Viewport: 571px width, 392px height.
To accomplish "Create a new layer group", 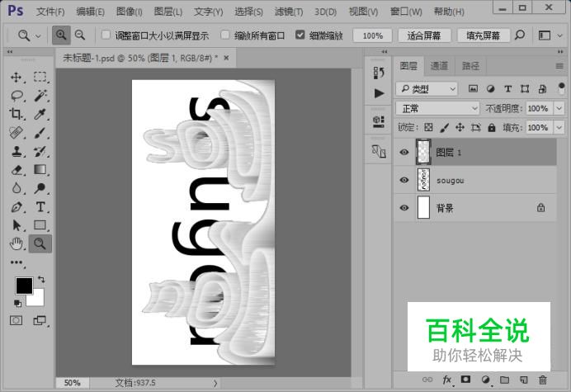I will point(504,380).
